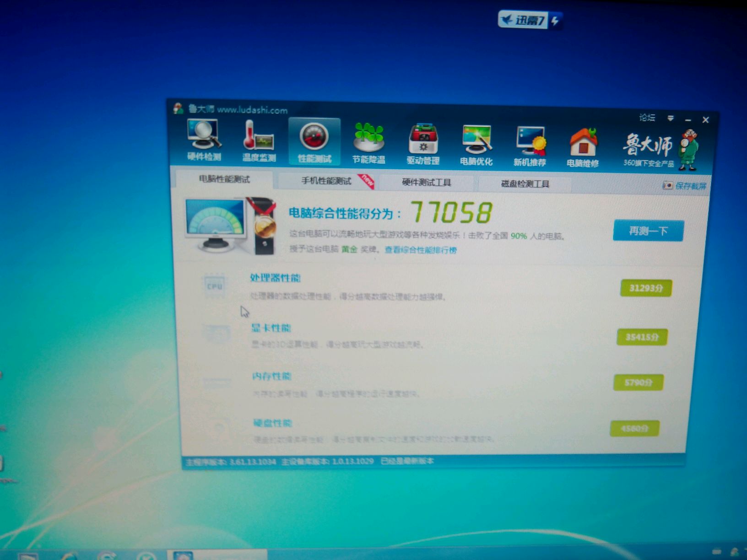Open the 查看综合性能排行榜 ranking link
Screen dimensions: 747x560
[421, 250]
